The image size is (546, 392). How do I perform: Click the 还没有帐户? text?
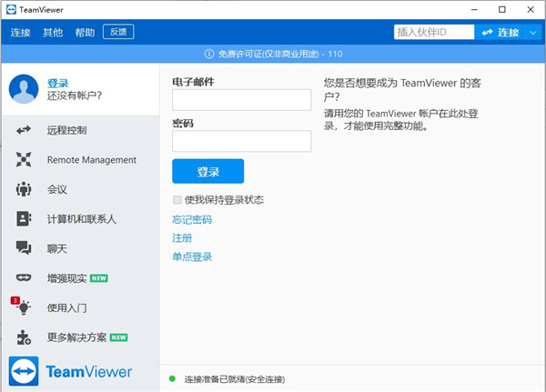point(75,95)
